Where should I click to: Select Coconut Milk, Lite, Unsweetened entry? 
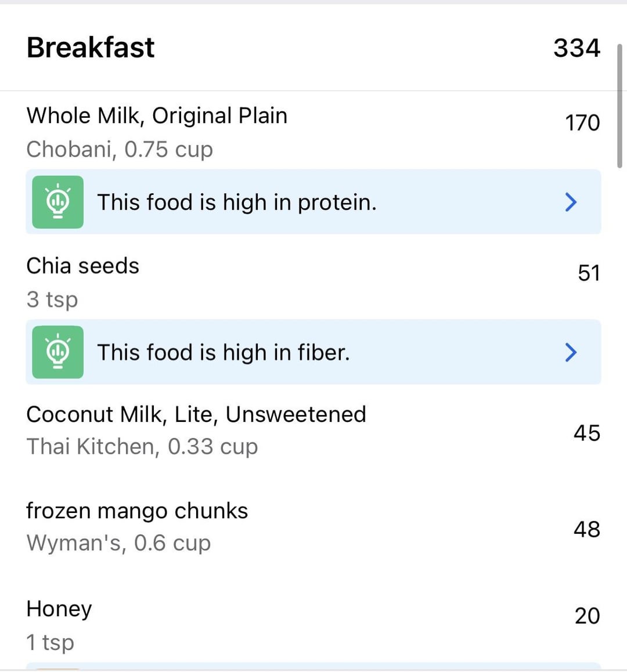196,414
